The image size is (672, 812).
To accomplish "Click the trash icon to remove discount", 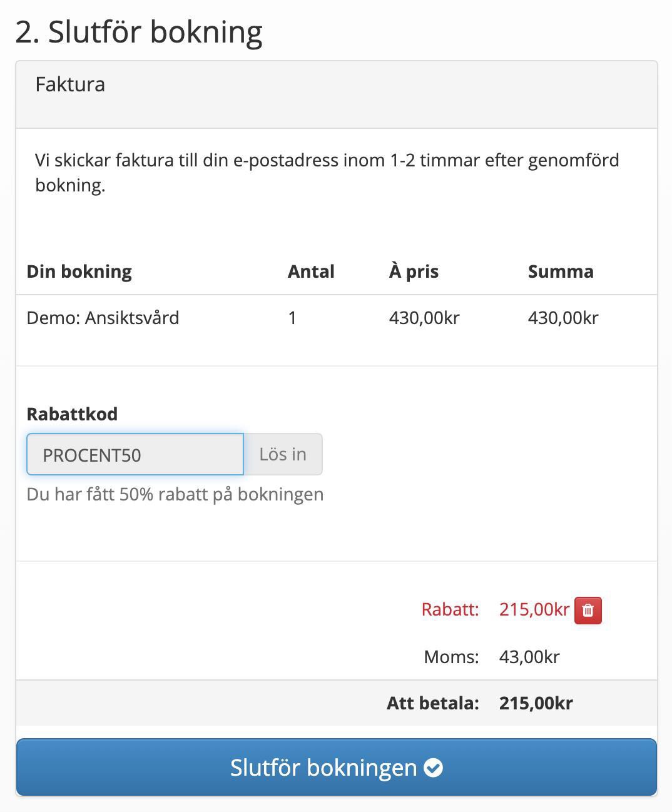I will (x=587, y=610).
